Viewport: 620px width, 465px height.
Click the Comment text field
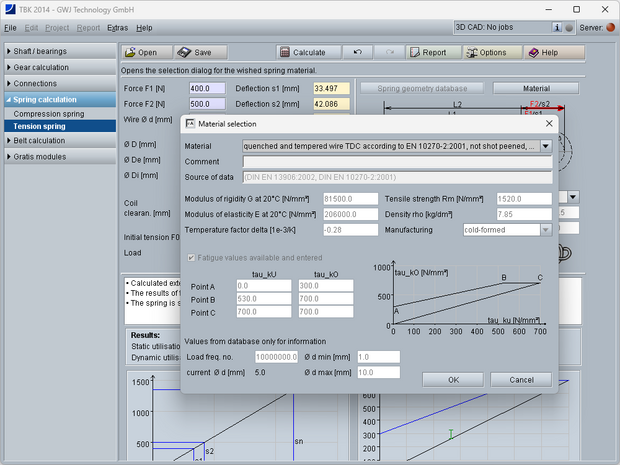pyautogui.click(x=397, y=161)
